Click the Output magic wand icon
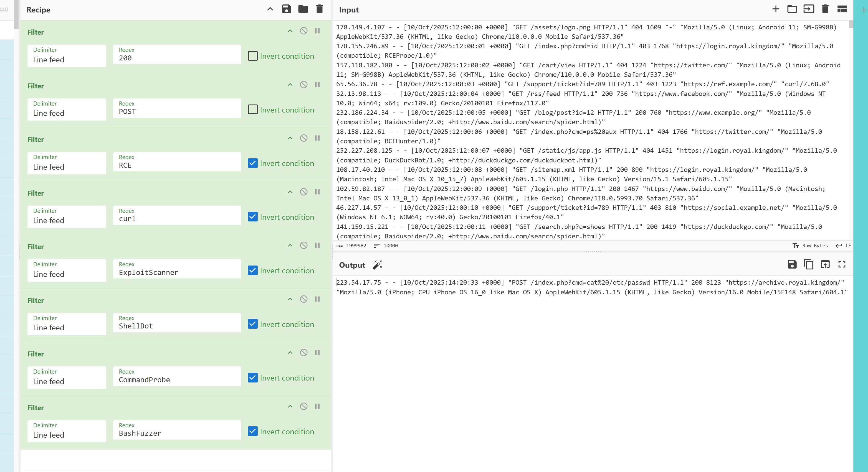The height and width of the screenshot is (472, 868). tap(377, 265)
